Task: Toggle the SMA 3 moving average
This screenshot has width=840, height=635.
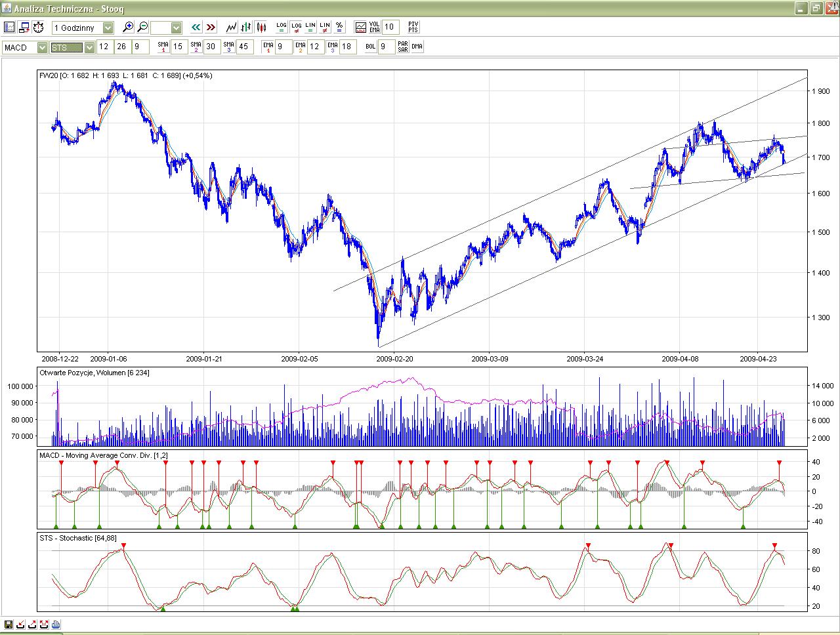Action: click(228, 47)
